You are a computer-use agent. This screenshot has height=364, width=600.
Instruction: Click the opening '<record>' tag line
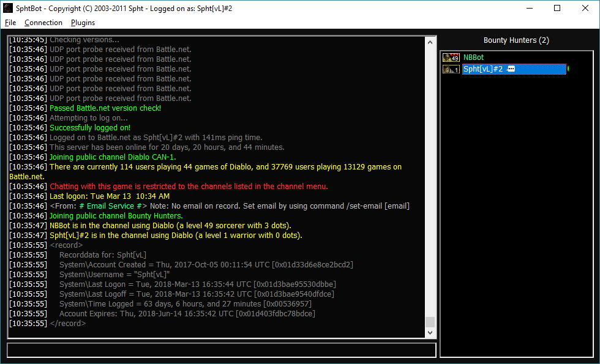point(66,245)
